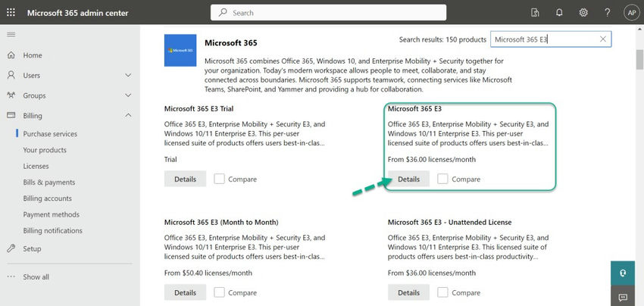
Task: Open Licenses in the Billing menu
Action: (36, 166)
